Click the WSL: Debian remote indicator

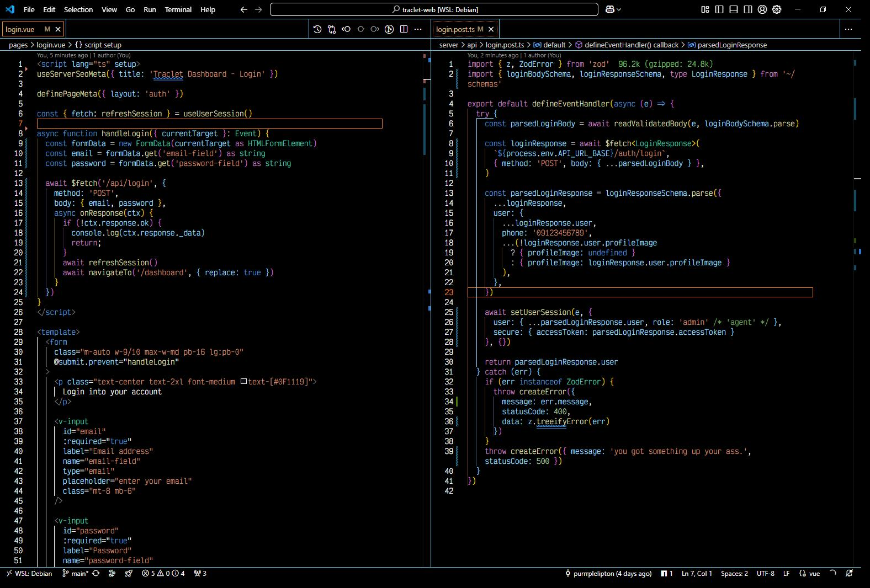[29, 574]
